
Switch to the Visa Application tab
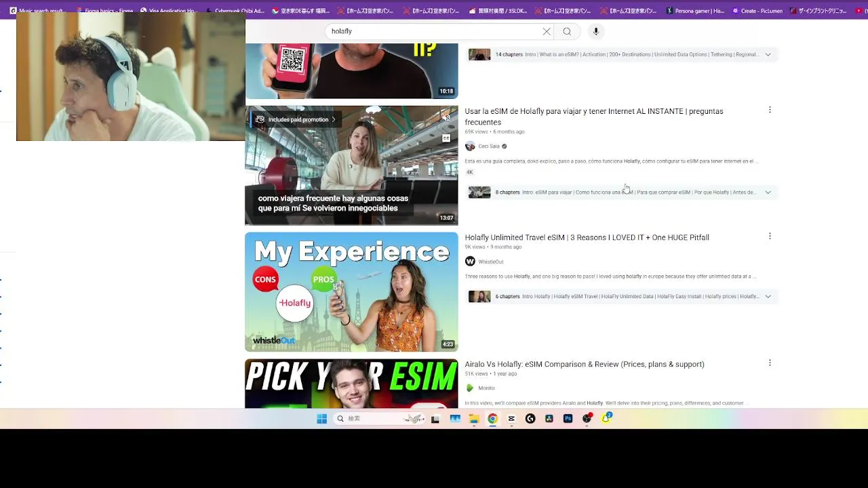(168, 11)
